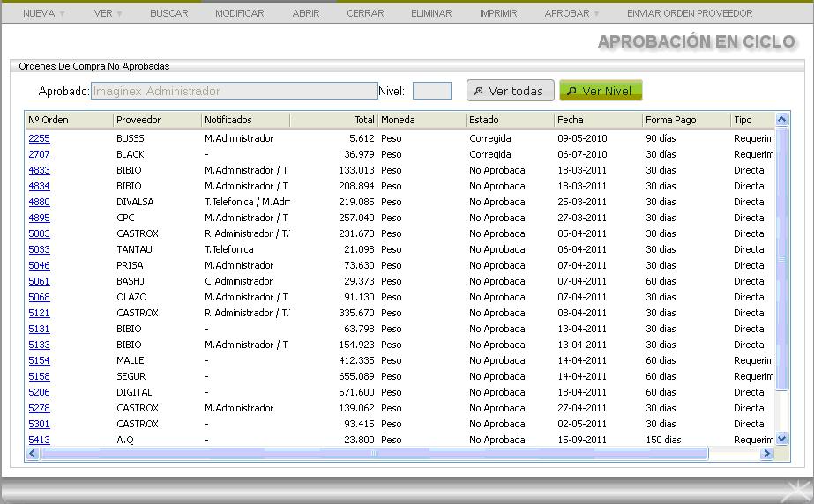Open order link 5121
The image size is (814, 504).
pyautogui.click(x=40, y=313)
